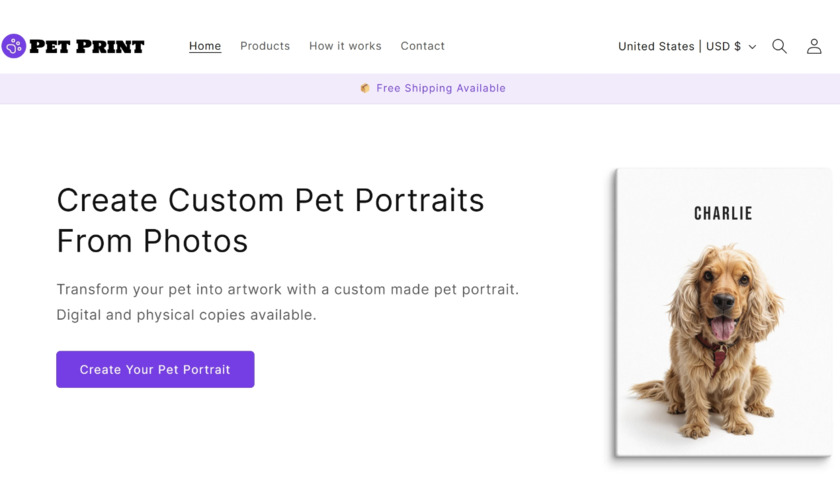Click the Free Shipping Available text

pos(441,88)
